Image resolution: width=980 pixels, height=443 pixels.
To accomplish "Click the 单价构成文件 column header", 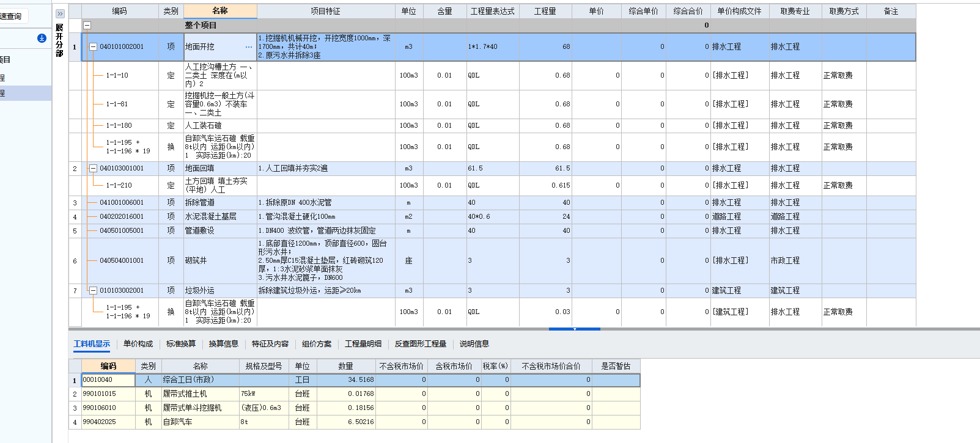I will pos(740,11).
